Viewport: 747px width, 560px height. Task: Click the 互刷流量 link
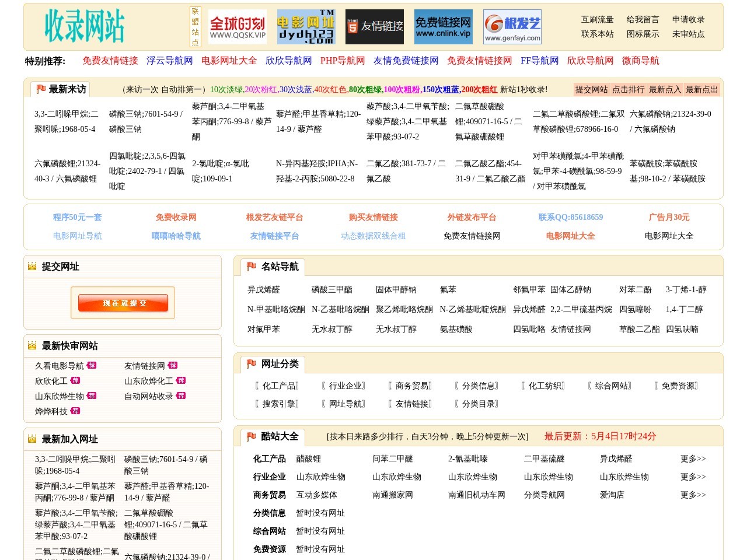pyautogui.click(x=598, y=19)
